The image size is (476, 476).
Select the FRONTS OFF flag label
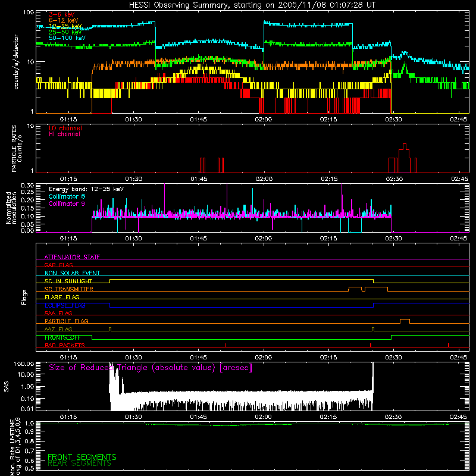(62, 337)
